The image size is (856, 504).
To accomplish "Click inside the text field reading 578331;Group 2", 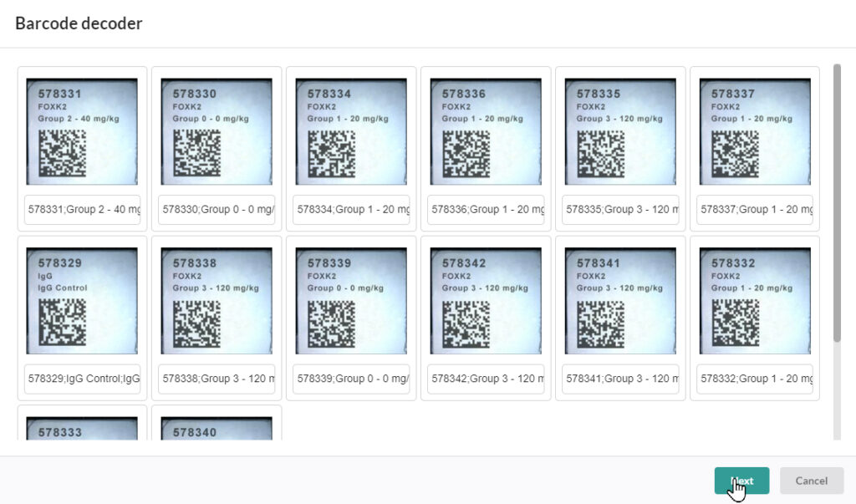I will (82, 210).
